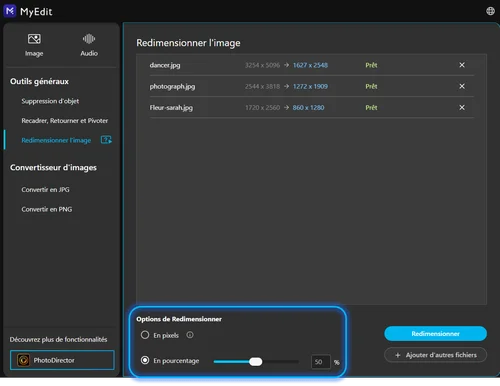Click the photograph.jpg file name
This screenshot has height=386, width=500.
[172, 87]
